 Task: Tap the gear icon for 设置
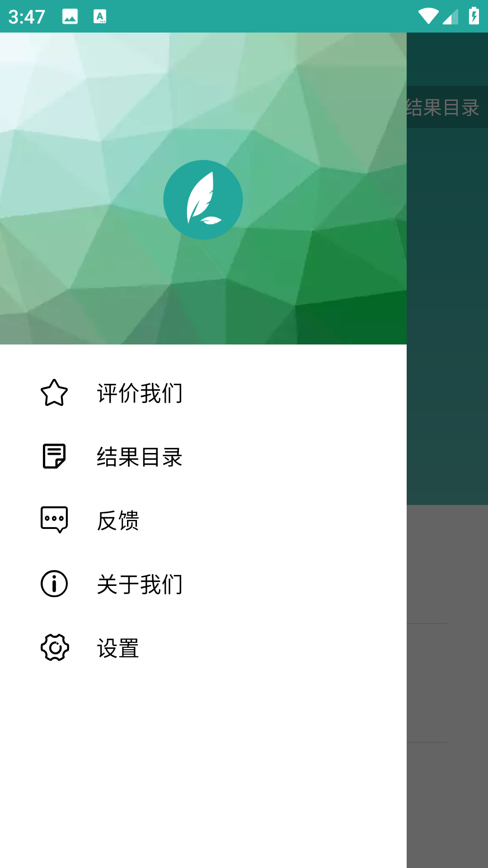pos(55,647)
